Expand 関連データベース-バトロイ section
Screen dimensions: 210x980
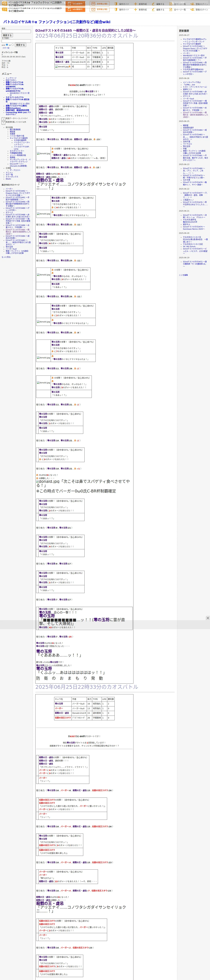[3, 119]
